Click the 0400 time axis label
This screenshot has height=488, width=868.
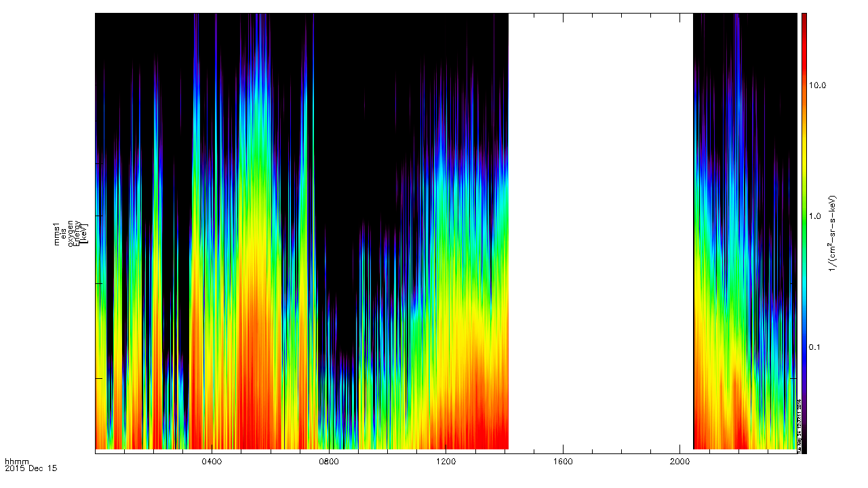(x=212, y=462)
